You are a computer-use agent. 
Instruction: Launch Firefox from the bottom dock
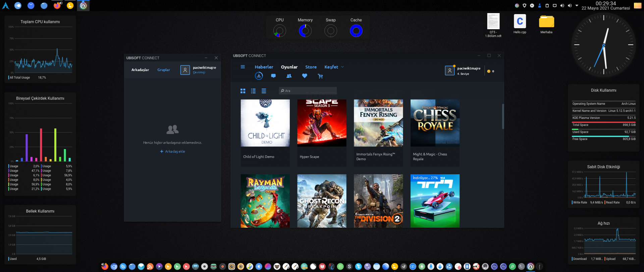pos(105,267)
